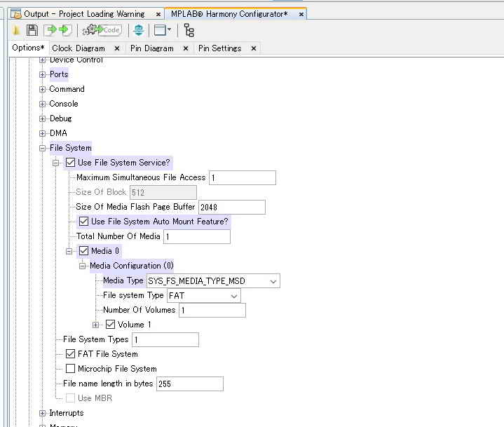Enable Microchip File System checkbox
504x427 pixels.
(x=70, y=369)
